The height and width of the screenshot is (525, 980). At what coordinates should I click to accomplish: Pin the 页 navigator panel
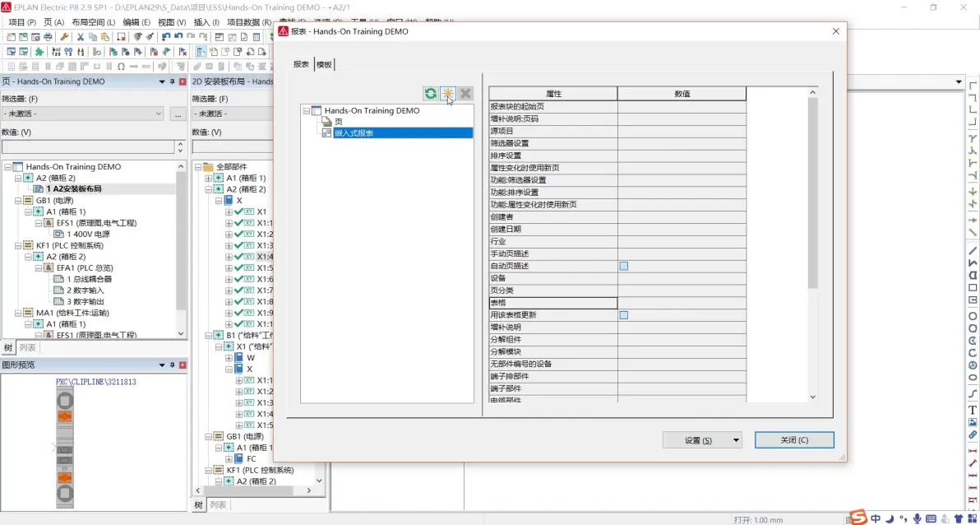tap(173, 82)
